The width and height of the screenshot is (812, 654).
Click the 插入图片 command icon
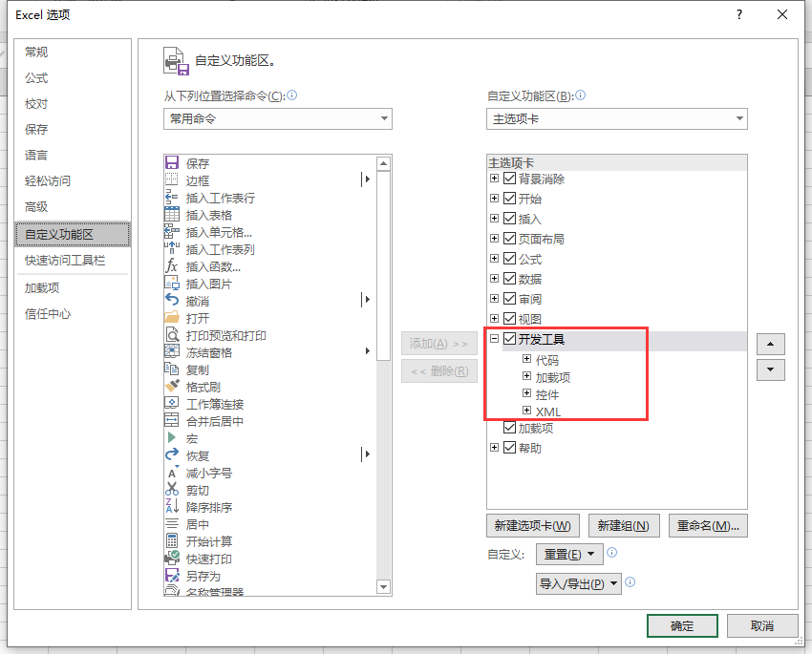(172, 284)
